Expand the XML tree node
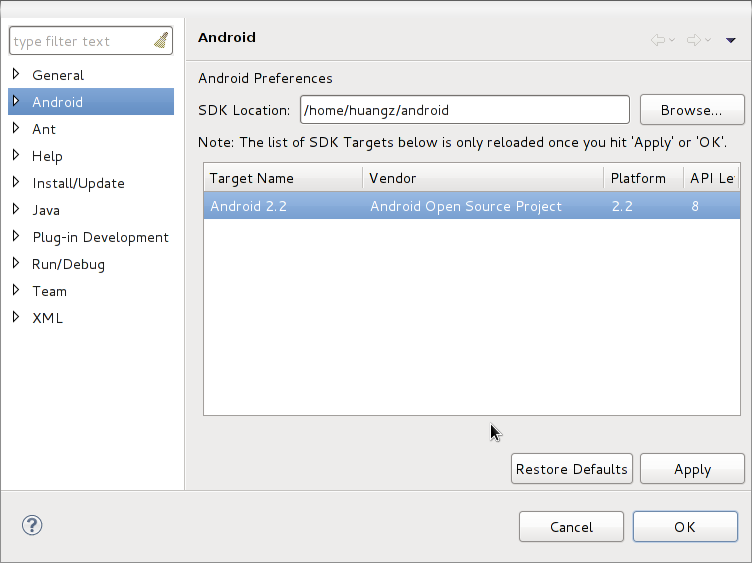 click(16, 317)
